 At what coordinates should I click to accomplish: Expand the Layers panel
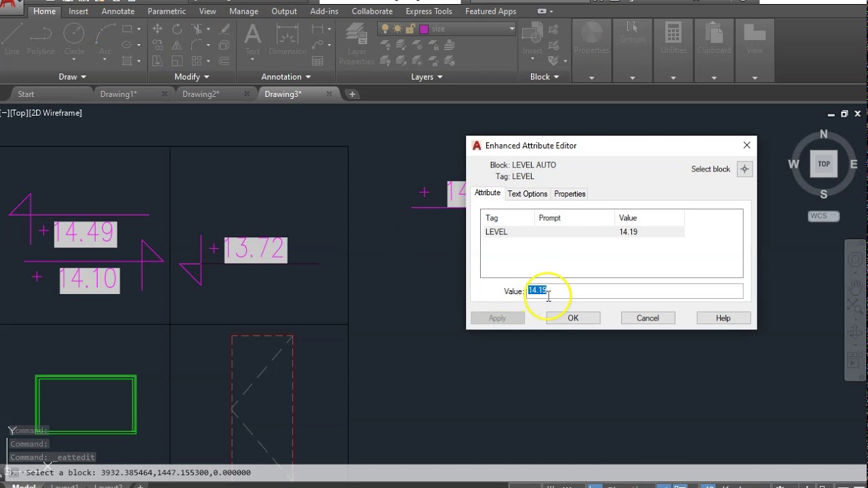point(427,77)
